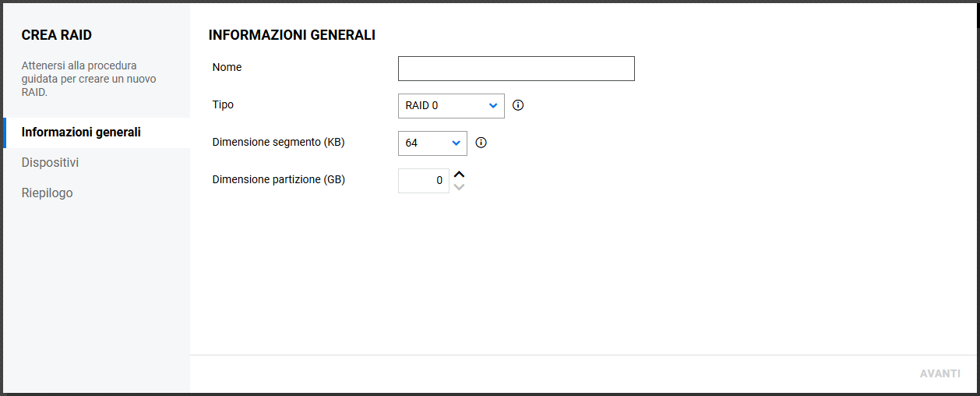980x396 pixels.
Task: Click the blue chevron in the Tipo dropdown
Action: tap(493, 105)
